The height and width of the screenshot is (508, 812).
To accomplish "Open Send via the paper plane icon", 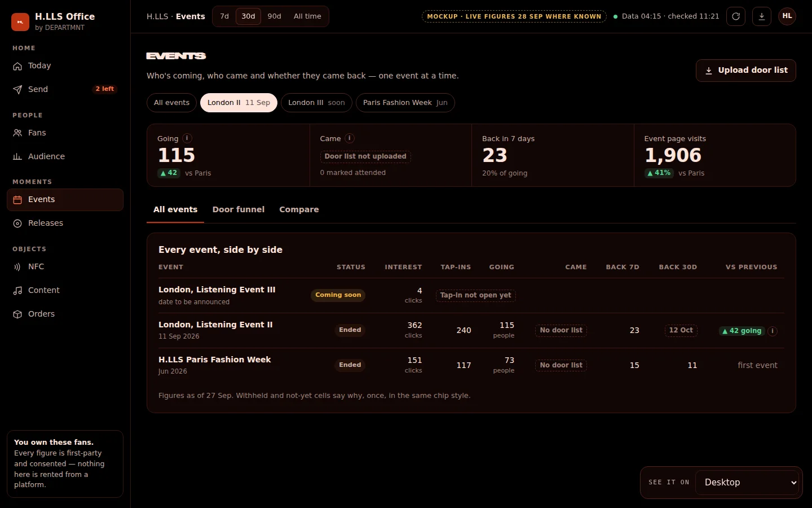I will [x=17, y=90].
